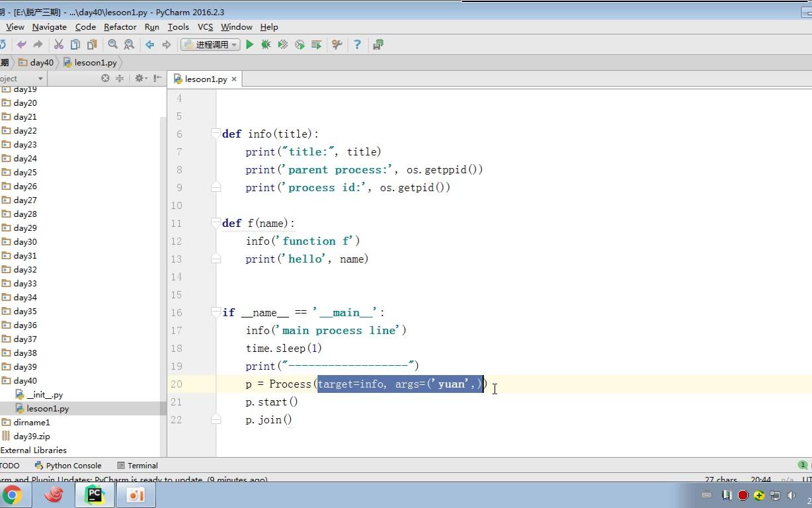Open Find with the magnifier toolbar icon
The image size is (812, 508).
112,44
